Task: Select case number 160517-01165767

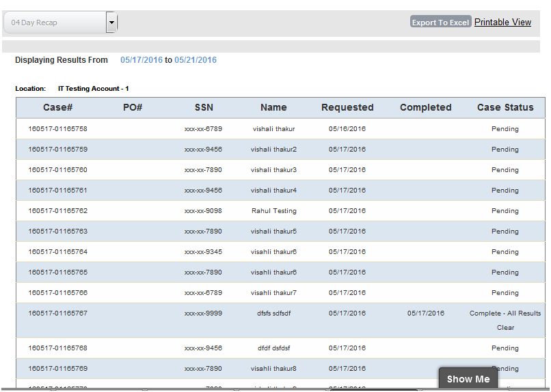Action: [57, 313]
